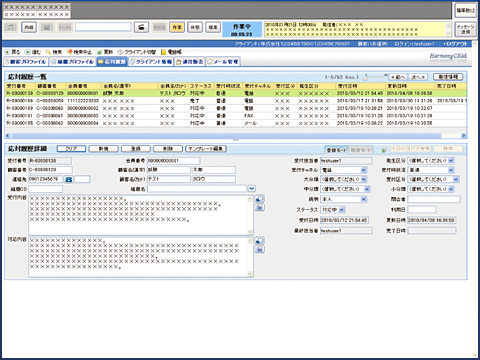Image resolution: width=480 pixels, height=360 pixels.
Task: Open the クライアント情報 tab
Action: pos(151,62)
